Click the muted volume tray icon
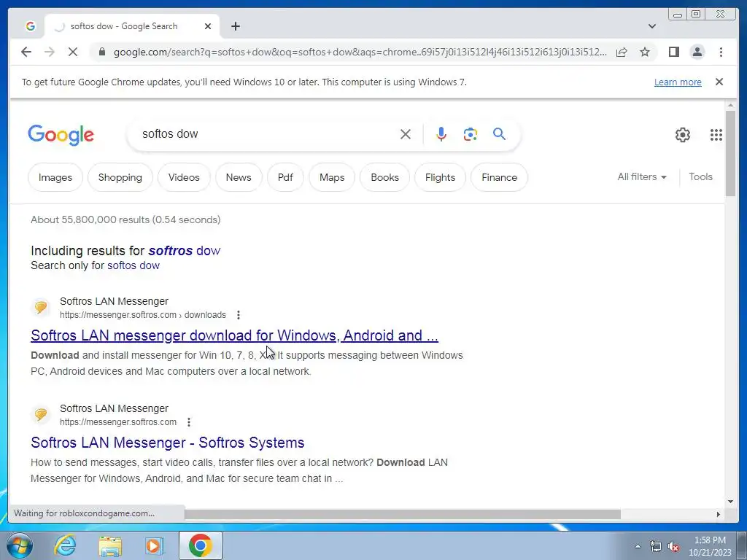The height and width of the screenshot is (560, 747). coord(673,546)
